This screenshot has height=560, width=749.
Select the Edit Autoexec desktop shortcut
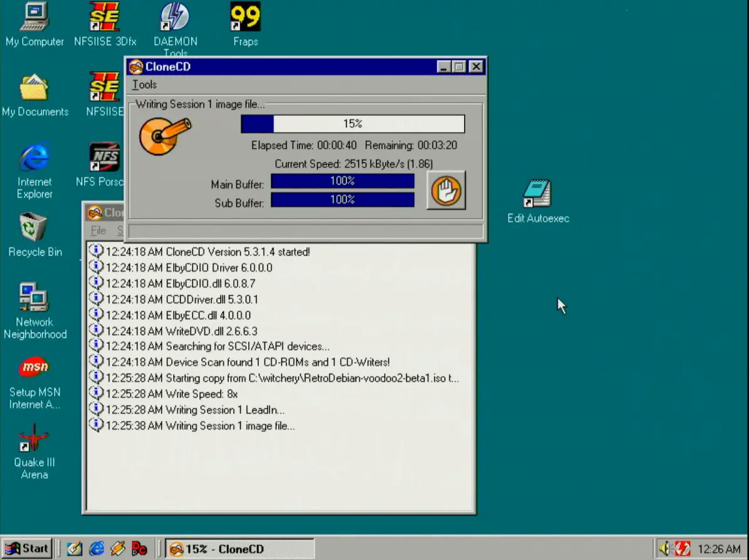click(538, 201)
